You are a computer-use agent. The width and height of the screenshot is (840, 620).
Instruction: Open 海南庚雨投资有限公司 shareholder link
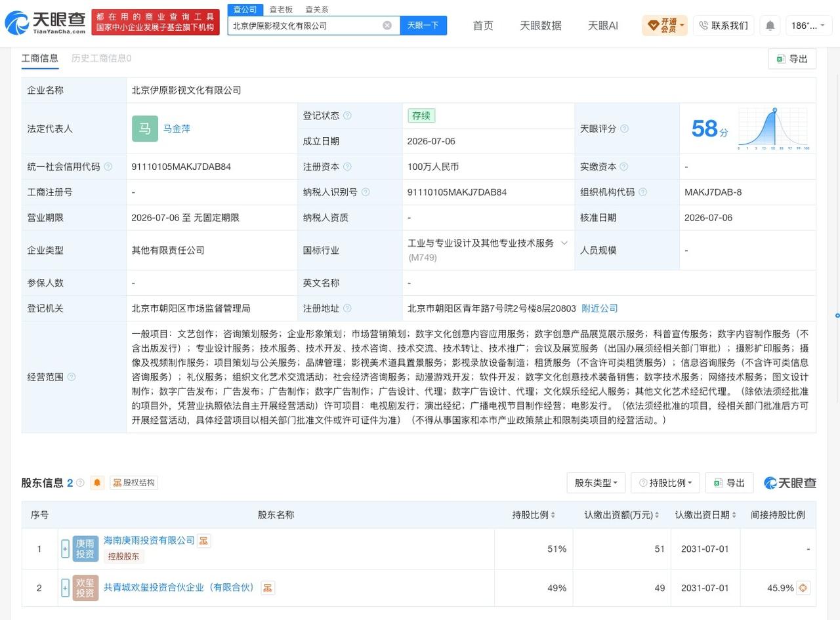tap(149, 541)
